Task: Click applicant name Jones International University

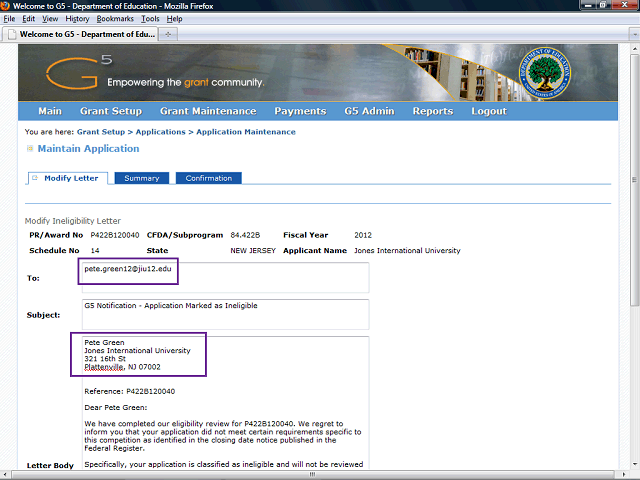Action: (407, 251)
